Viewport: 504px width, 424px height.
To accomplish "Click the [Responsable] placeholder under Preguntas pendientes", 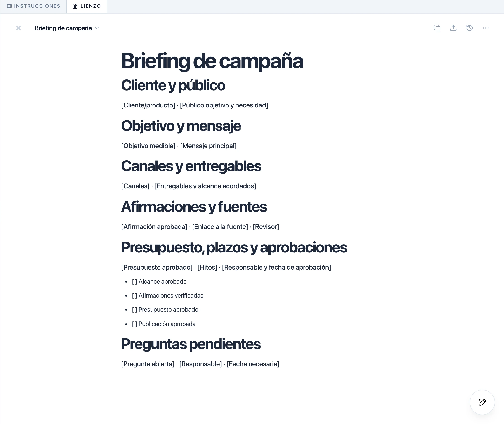I will [x=201, y=364].
